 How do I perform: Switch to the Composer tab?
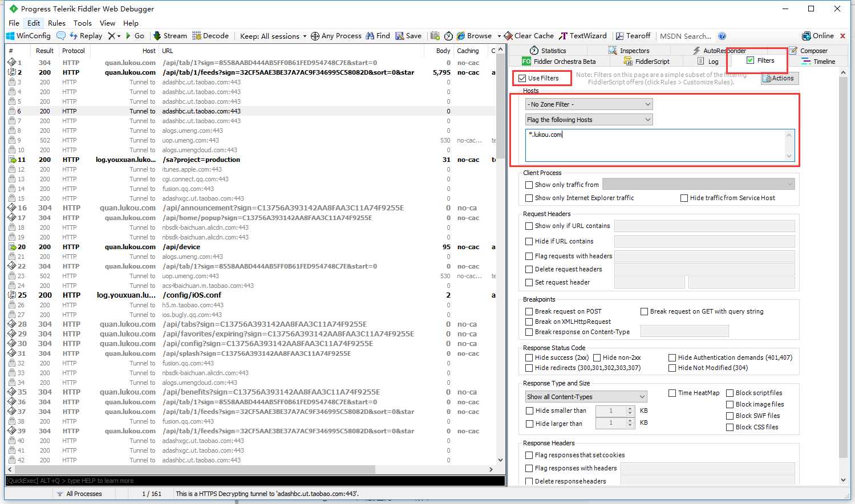tap(808, 51)
